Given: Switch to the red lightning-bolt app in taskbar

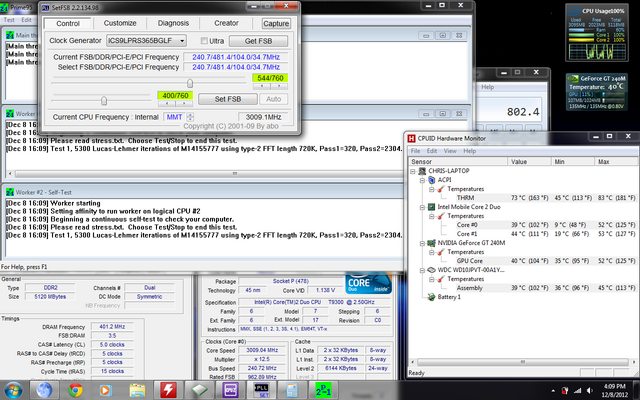Looking at the screenshot, I should [x=168, y=390].
